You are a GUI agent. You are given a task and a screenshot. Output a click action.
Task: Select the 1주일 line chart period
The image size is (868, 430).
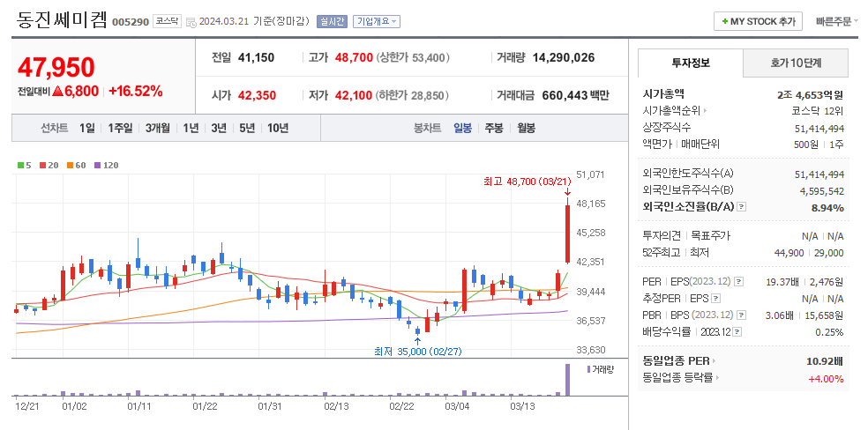coord(120,129)
